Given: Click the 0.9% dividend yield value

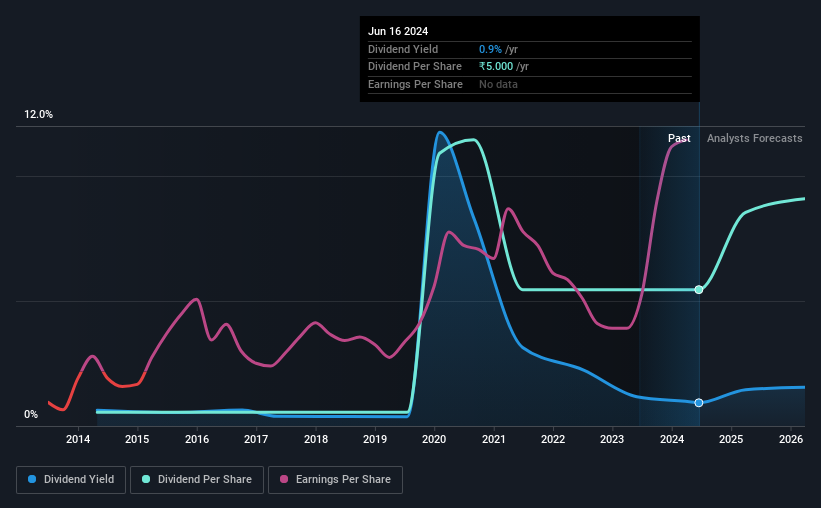Looking at the screenshot, I should 490,49.
